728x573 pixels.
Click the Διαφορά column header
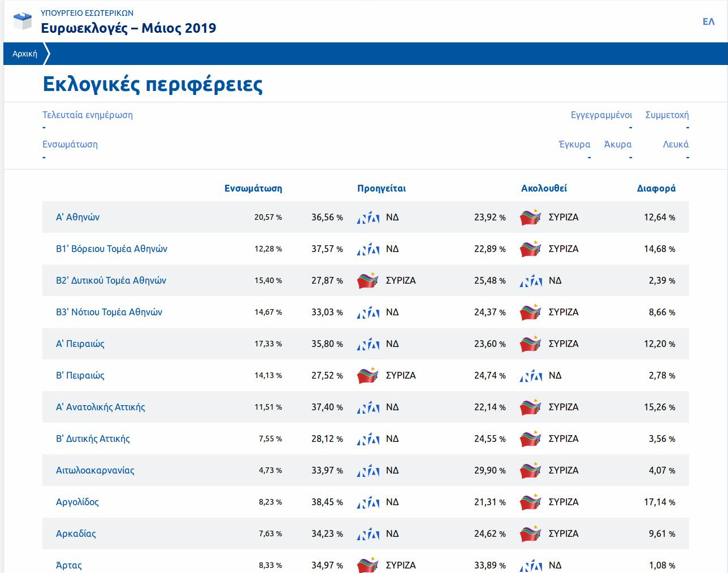point(656,188)
